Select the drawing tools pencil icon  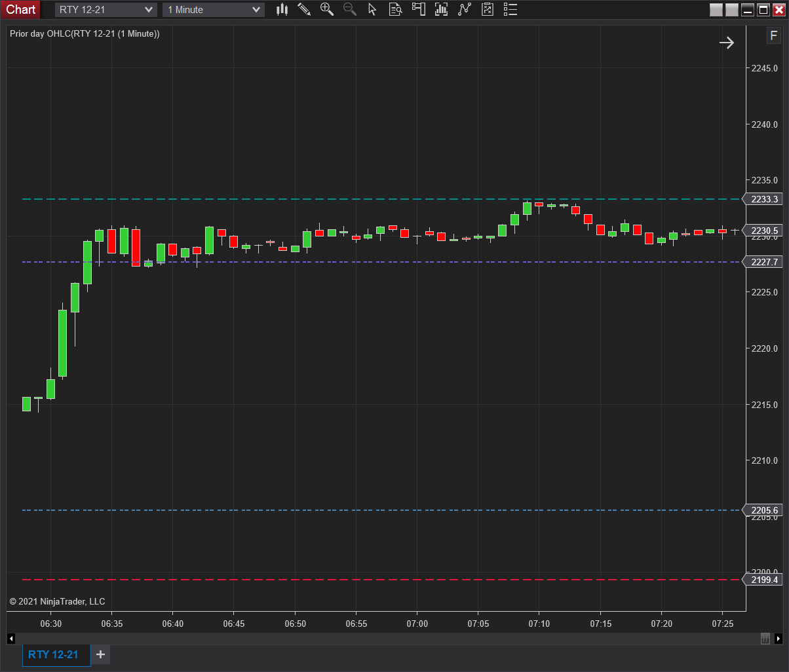[x=304, y=9]
